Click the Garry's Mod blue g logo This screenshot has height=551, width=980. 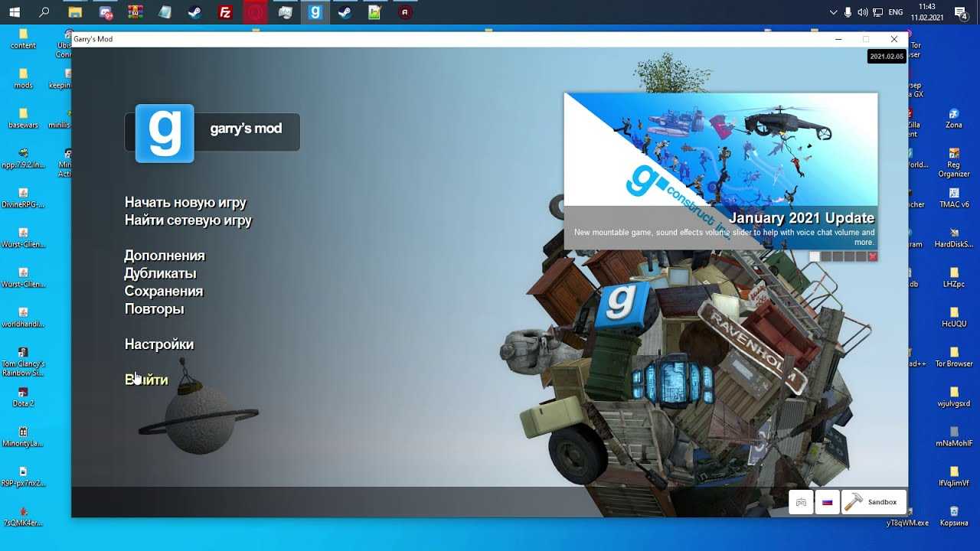coord(165,133)
